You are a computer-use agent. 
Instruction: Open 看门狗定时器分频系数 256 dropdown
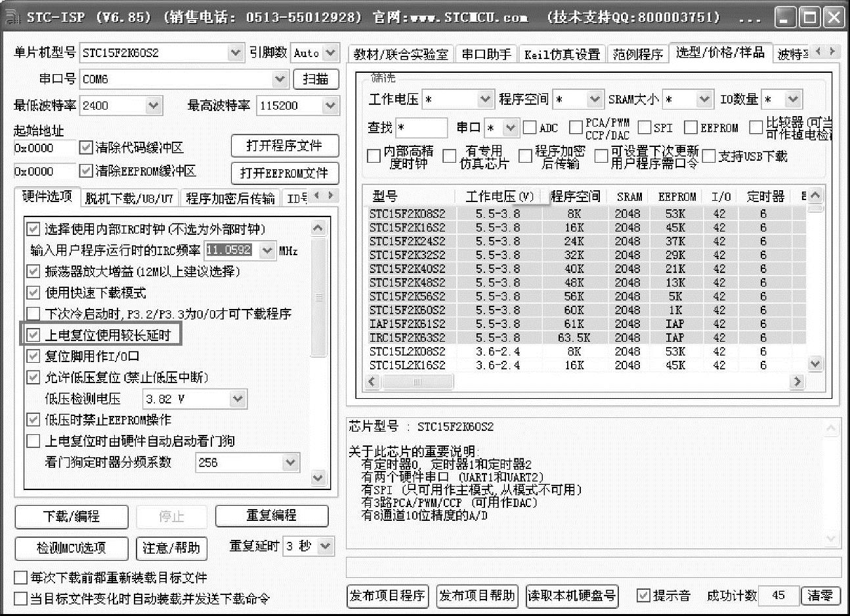point(291,462)
